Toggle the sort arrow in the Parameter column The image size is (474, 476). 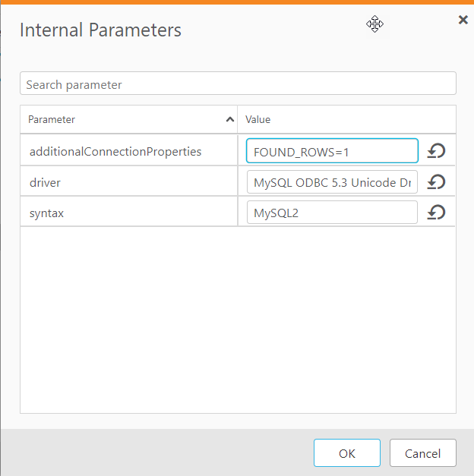(x=229, y=119)
